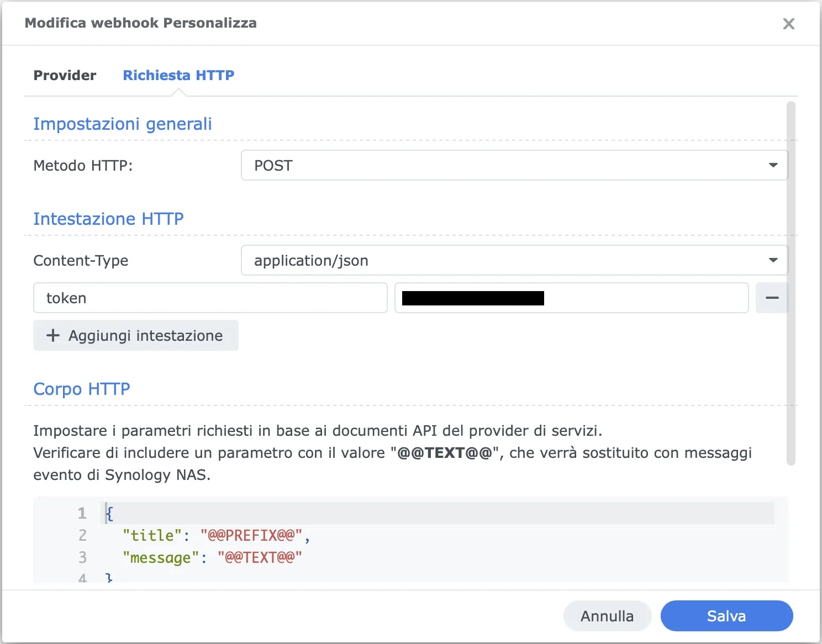Click the token header name field

[x=210, y=298]
